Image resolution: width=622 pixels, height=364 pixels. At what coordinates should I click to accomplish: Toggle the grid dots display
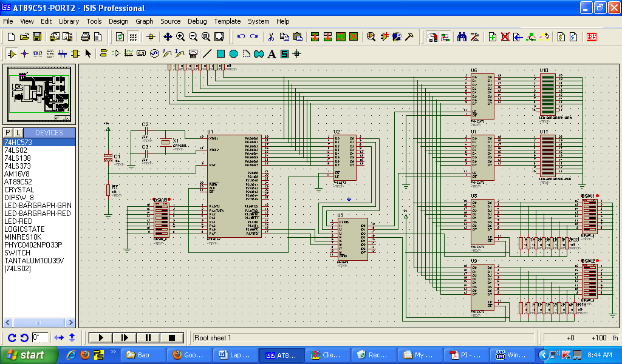tap(133, 37)
